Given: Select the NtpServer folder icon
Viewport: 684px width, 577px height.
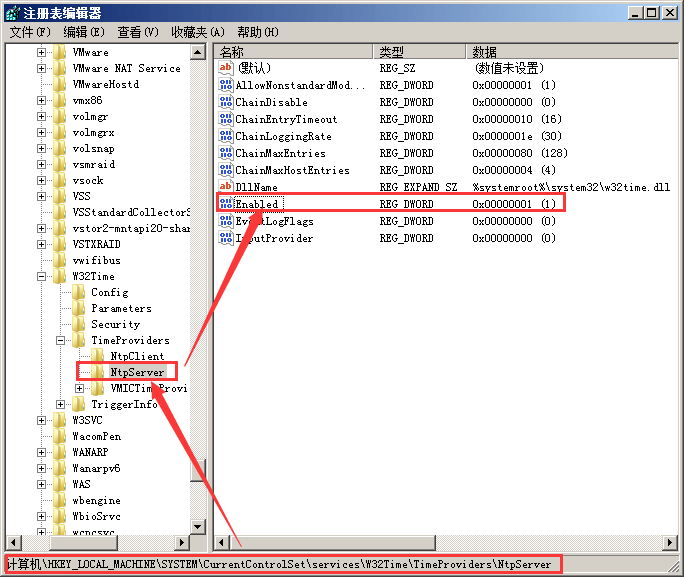Looking at the screenshot, I should click(98, 372).
